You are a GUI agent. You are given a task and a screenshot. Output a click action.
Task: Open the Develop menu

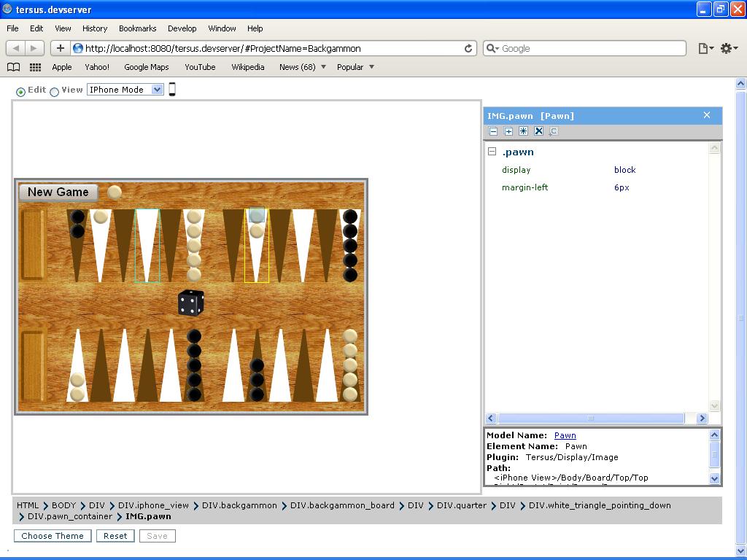coord(182,28)
